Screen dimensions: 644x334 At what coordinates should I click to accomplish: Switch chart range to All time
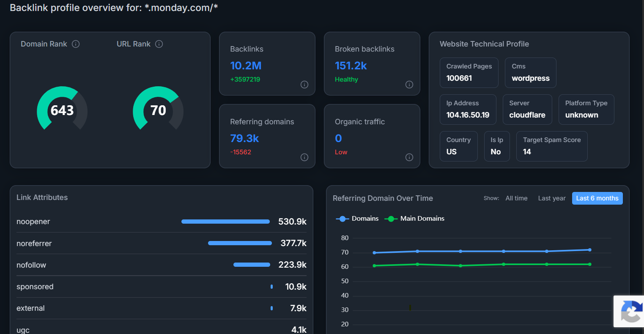coord(516,198)
